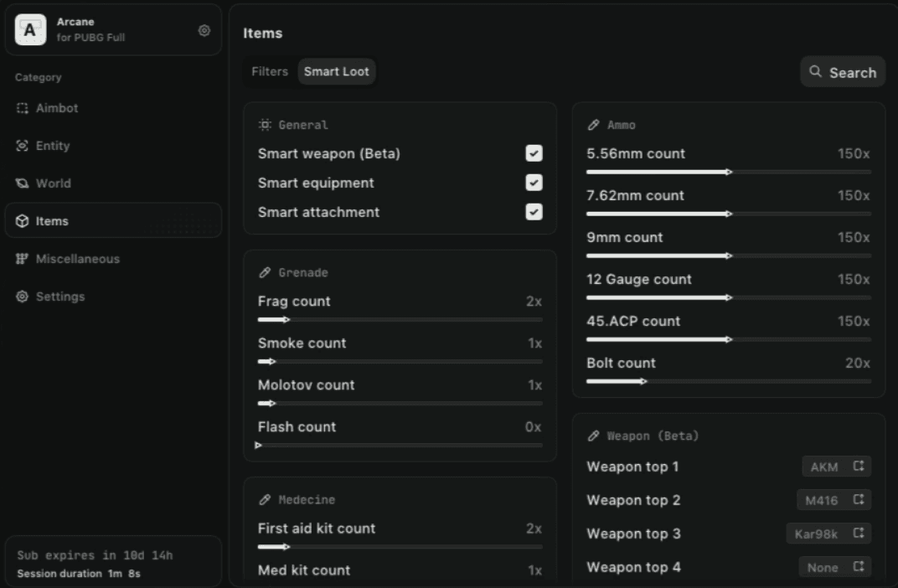
Task: Click the Items cube icon
Action: point(23,221)
